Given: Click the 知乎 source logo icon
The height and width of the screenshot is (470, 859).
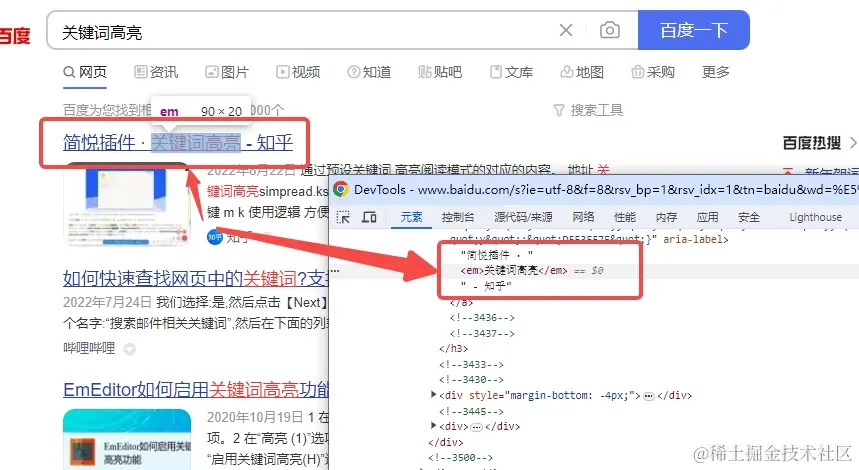Looking at the screenshot, I should click(x=215, y=237).
